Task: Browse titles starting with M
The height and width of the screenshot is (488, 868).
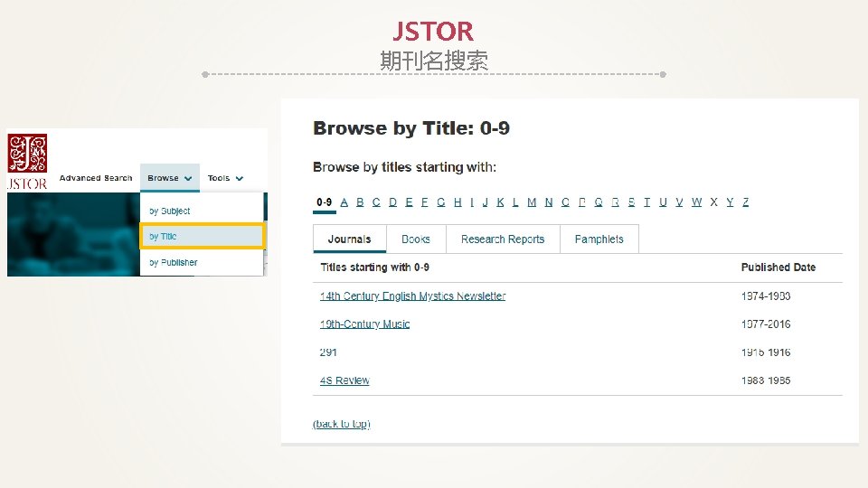Action: point(532,202)
